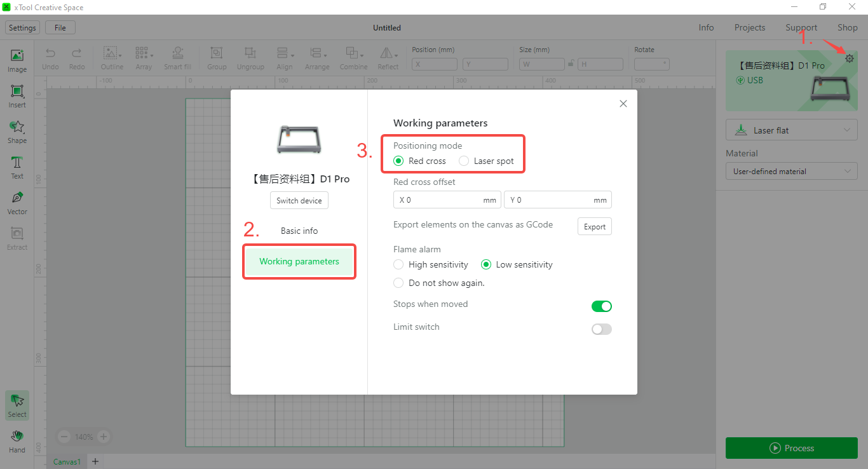Activate the Hand tool
The width and height of the screenshot is (868, 469).
(17, 440)
